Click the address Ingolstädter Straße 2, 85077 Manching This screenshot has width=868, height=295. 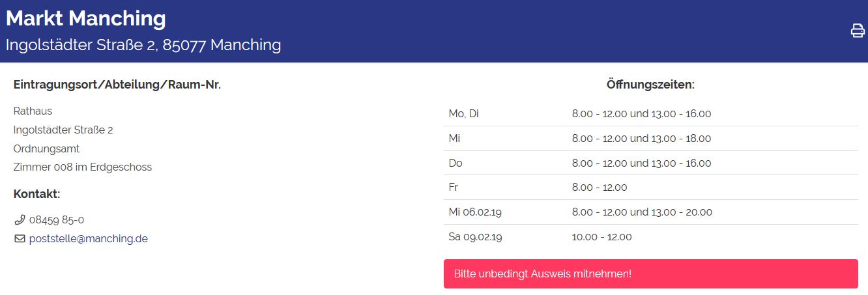pos(143,45)
